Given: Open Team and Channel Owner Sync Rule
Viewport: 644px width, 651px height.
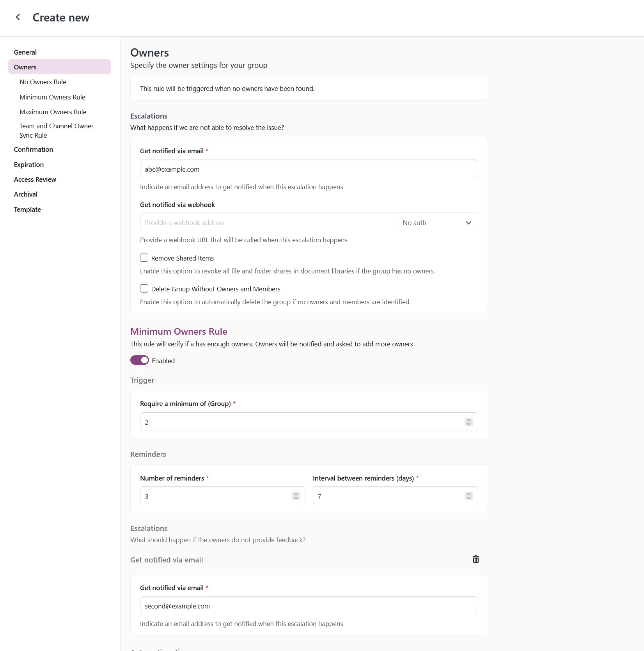Looking at the screenshot, I should (x=56, y=131).
